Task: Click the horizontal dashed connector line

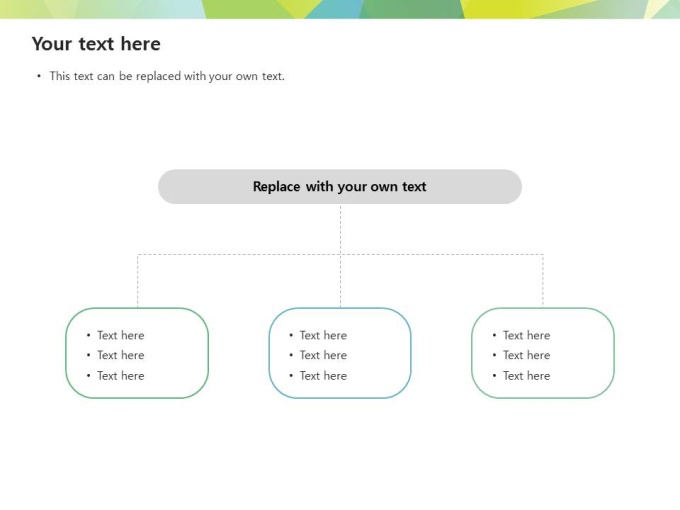Action: point(240,255)
